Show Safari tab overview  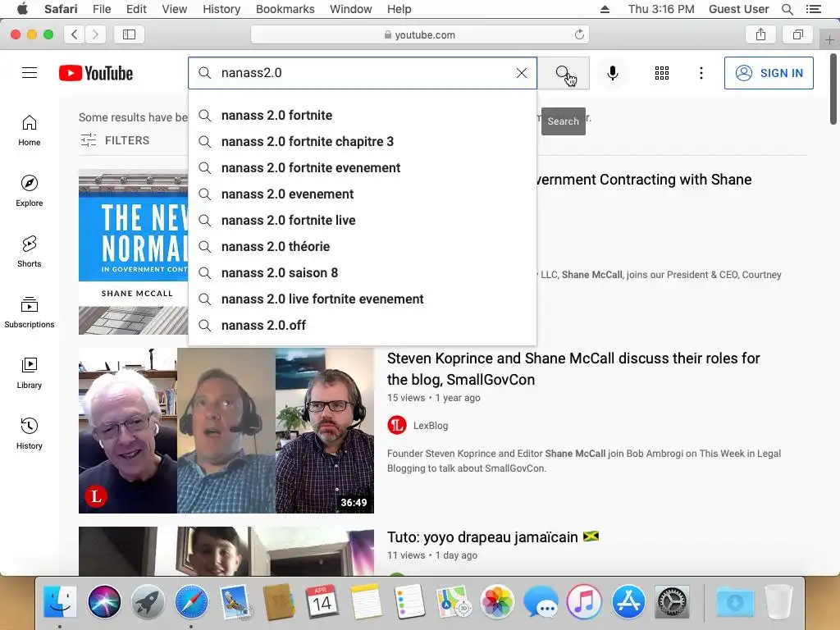798,34
